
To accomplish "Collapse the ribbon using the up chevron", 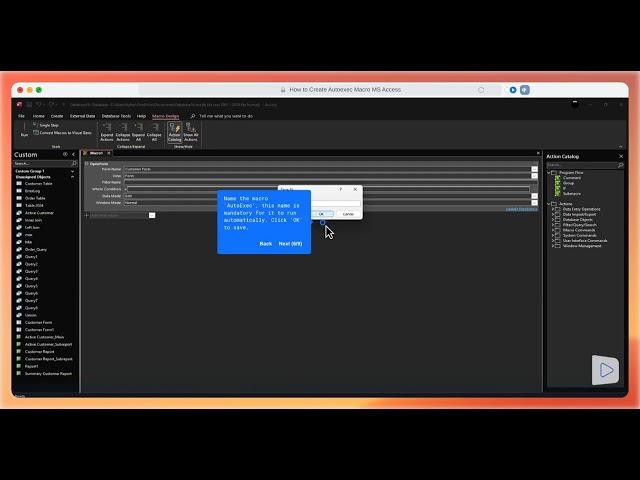I will point(620,147).
